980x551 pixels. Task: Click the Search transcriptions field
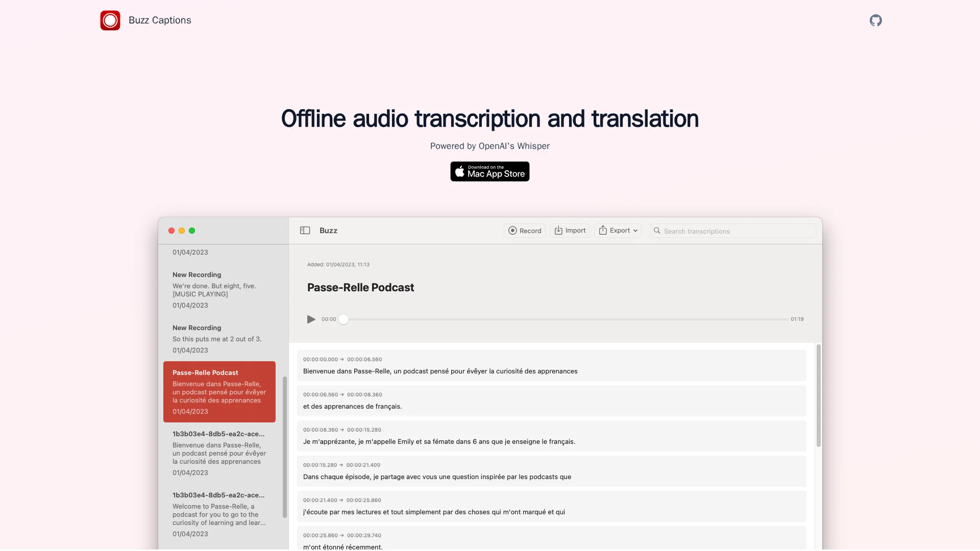click(x=735, y=231)
